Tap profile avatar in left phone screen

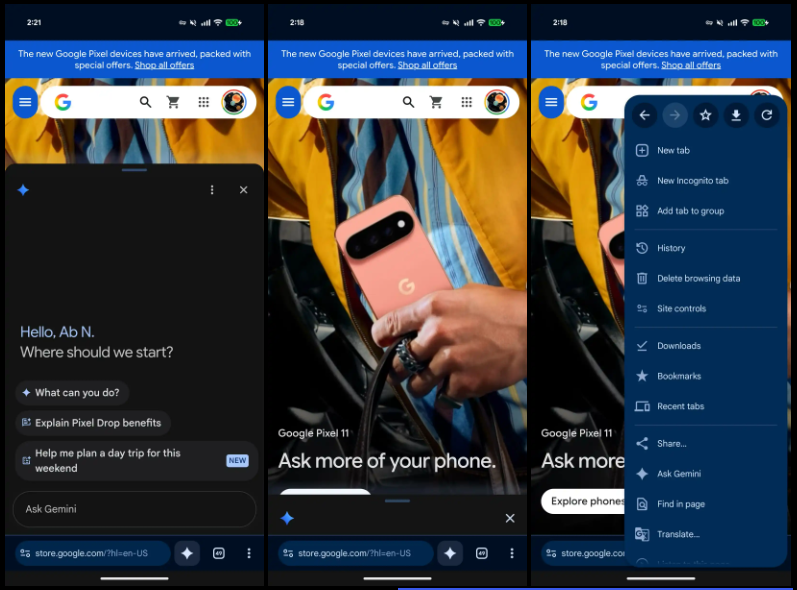pos(234,102)
